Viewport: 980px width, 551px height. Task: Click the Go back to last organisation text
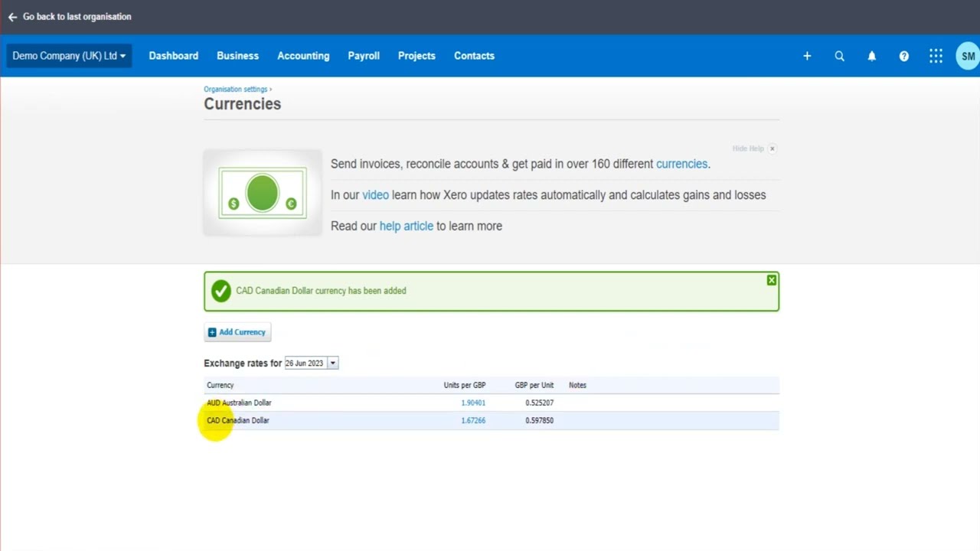[77, 17]
